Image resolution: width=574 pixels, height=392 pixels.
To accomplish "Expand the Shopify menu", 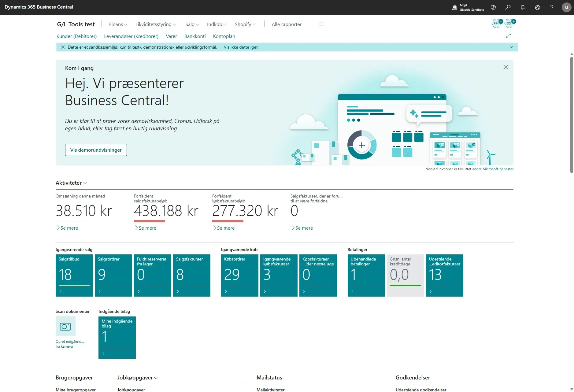I will (245, 24).
